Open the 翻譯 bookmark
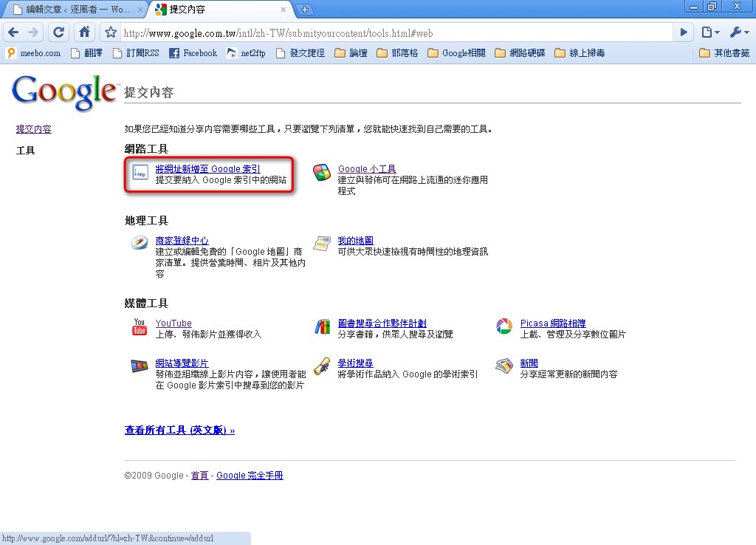 [87, 53]
